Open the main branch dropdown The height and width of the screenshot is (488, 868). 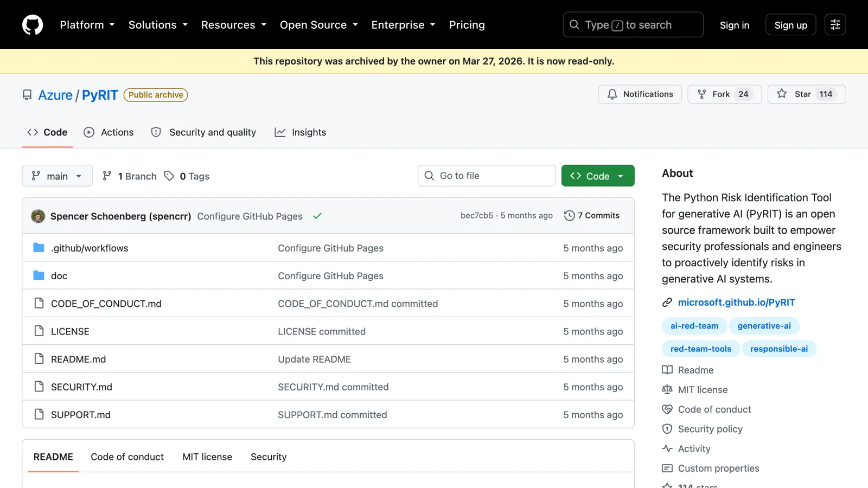(57, 176)
